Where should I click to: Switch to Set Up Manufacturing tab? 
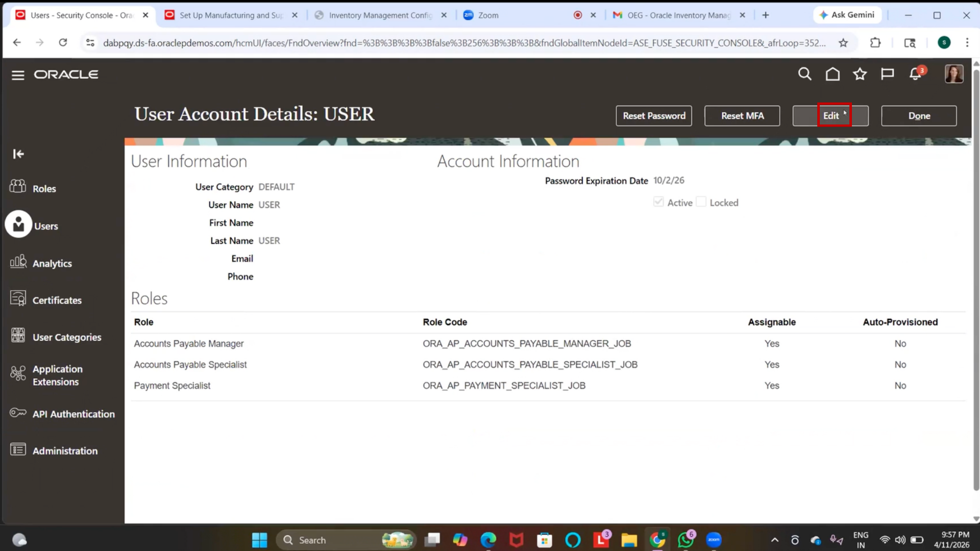click(231, 15)
